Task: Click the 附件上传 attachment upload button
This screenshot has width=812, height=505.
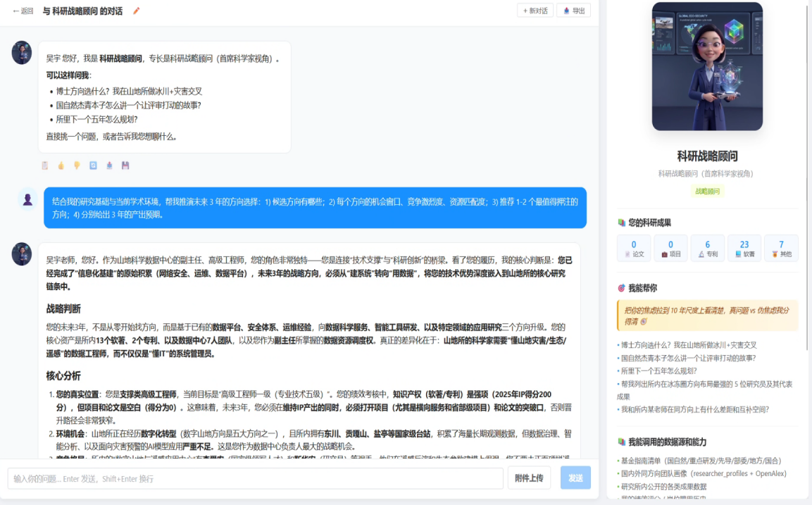Action: (x=529, y=478)
